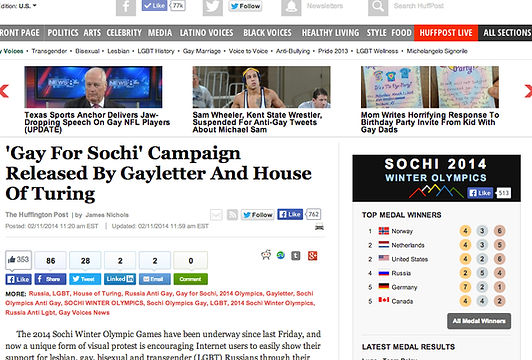Click the Bisexual subnav link
532x360 pixels.
tap(87, 51)
